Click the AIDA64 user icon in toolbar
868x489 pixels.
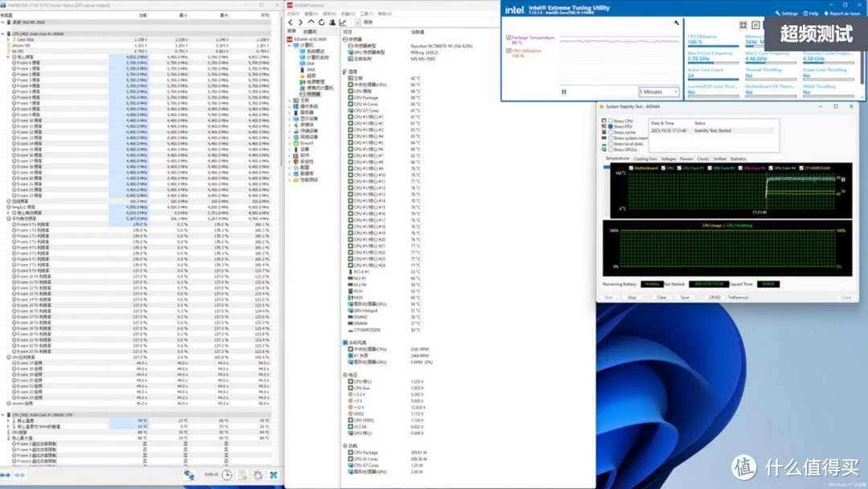[x=332, y=23]
